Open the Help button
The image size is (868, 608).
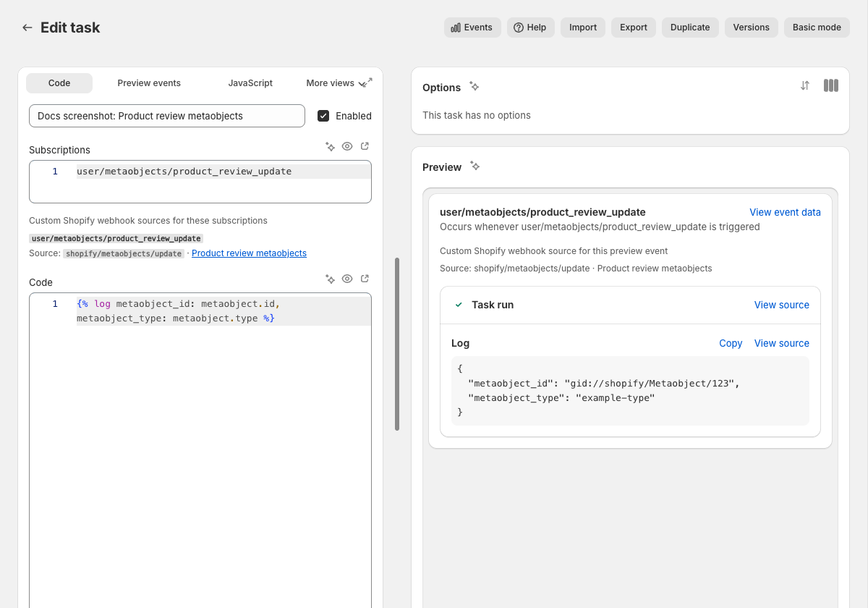pyautogui.click(x=530, y=28)
